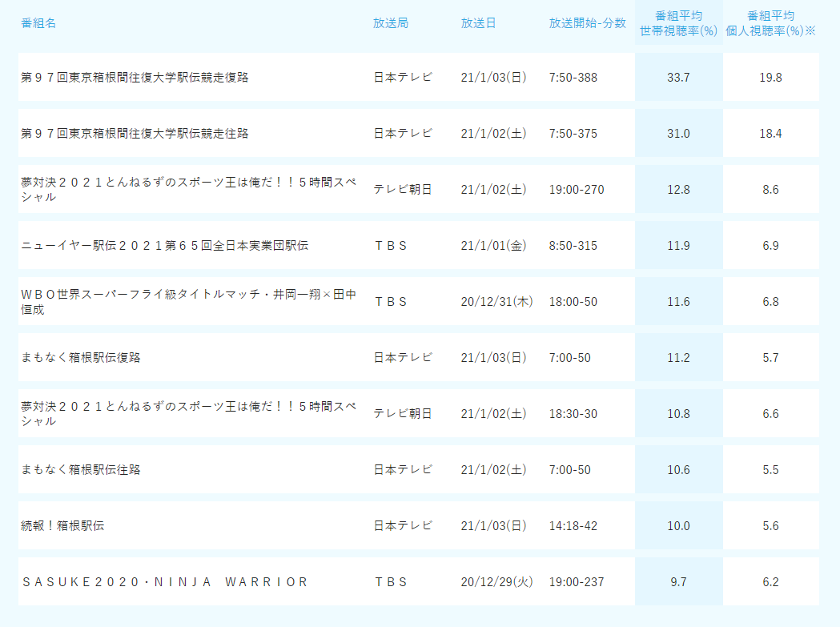The height and width of the screenshot is (627, 840).
Task: Click the date in the まもなく箱根駅伝往路 row
Action: click(493, 469)
